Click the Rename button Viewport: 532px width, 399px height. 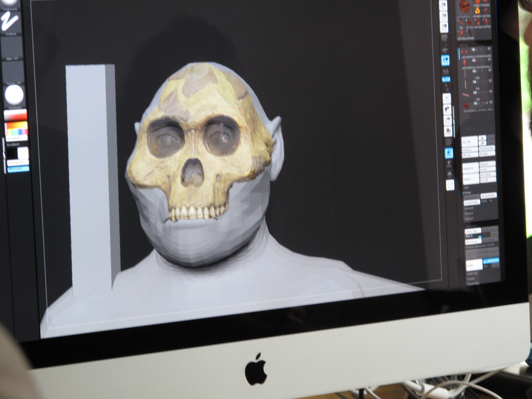tap(470, 150)
